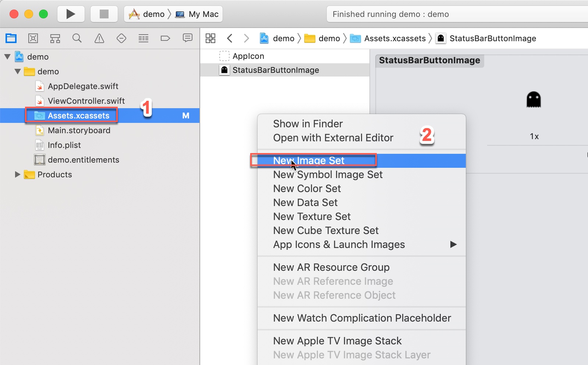Click the Finished running demo status field
Image resolution: width=588 pixels, height=365 pixels.
click(x=457, y=14)
